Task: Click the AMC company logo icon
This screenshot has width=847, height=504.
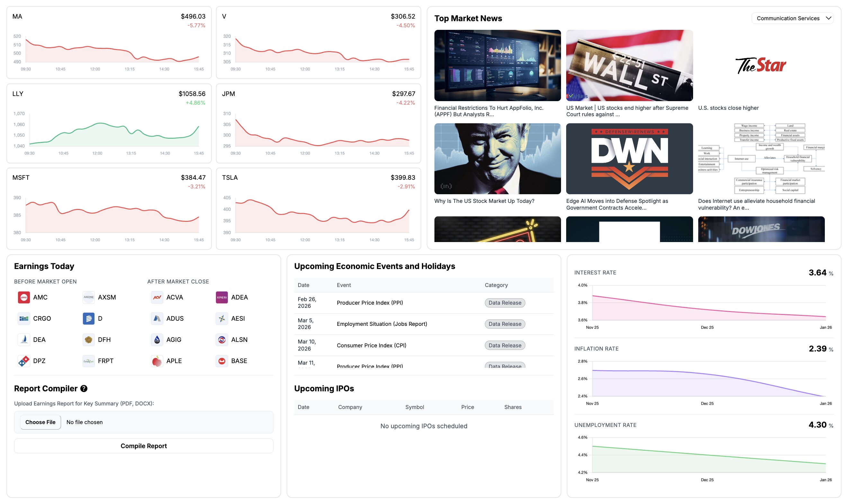Action: click(x=24, y=298)
